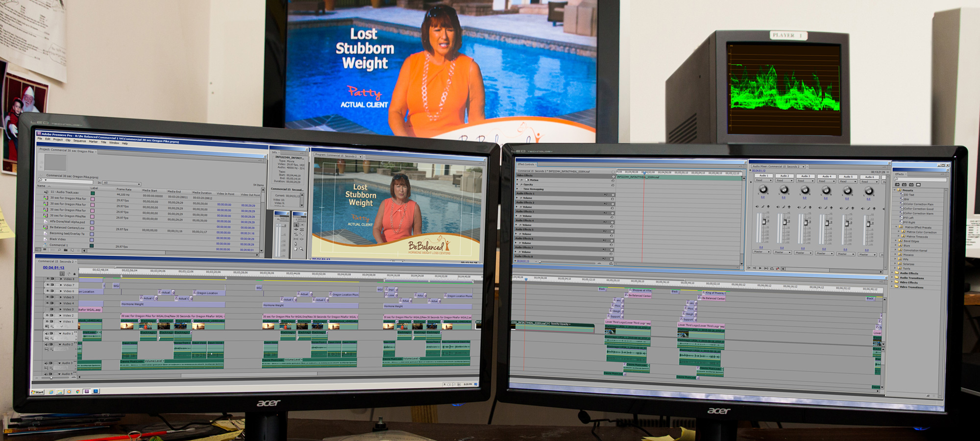Open the 'In: All' search dropdown
980x441 pixels.
(x=121, y=183)
